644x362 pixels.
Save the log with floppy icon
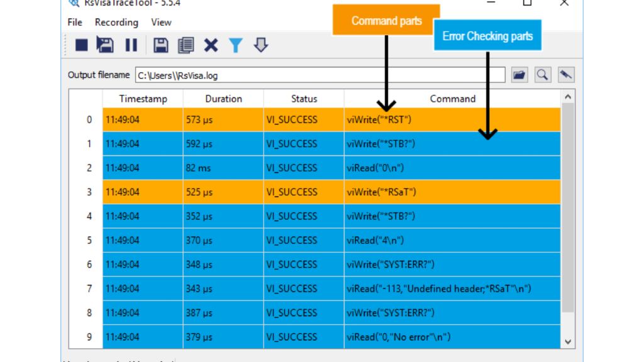161,45
